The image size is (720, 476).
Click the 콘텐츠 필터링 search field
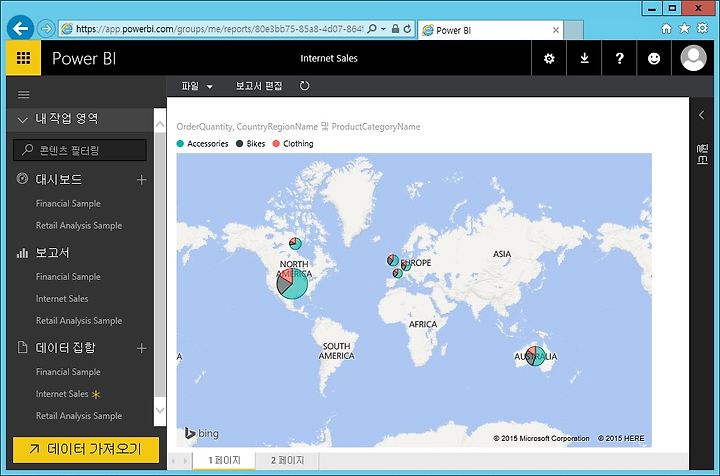(79, 150)
